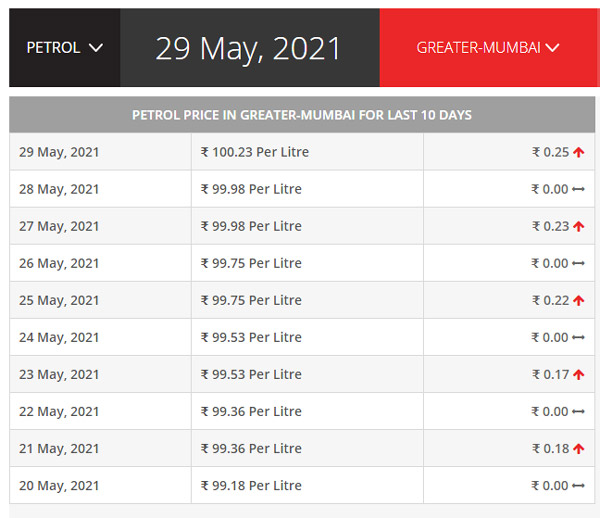
Task: Click the table title for last 10 days
Action: point(302,115)
